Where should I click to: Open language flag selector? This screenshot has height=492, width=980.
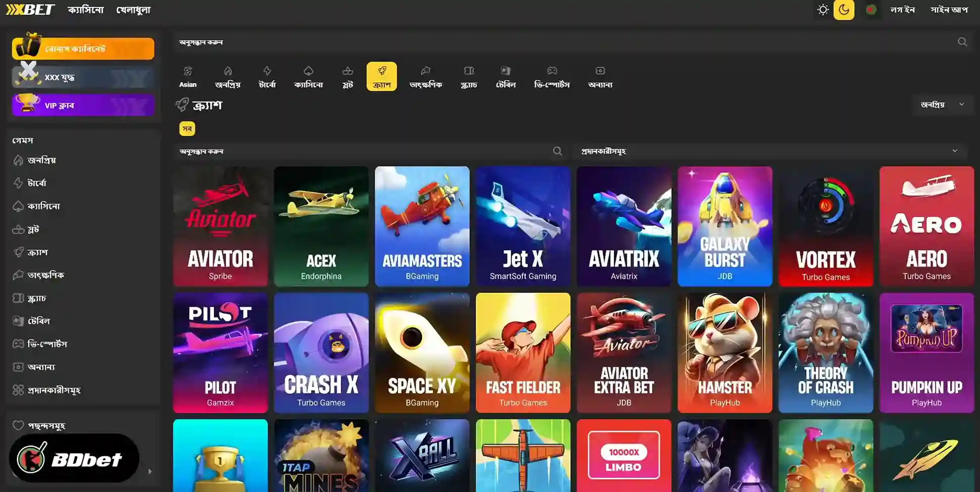[871, 10]
